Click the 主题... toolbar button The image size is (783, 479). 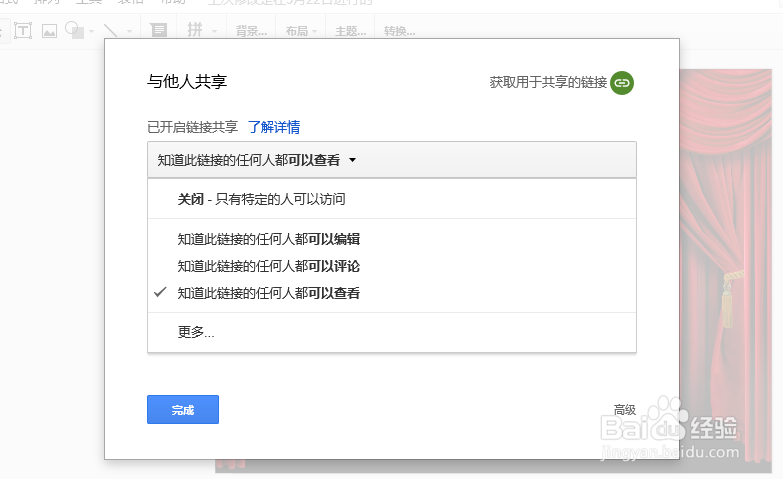tap(351, 31)
